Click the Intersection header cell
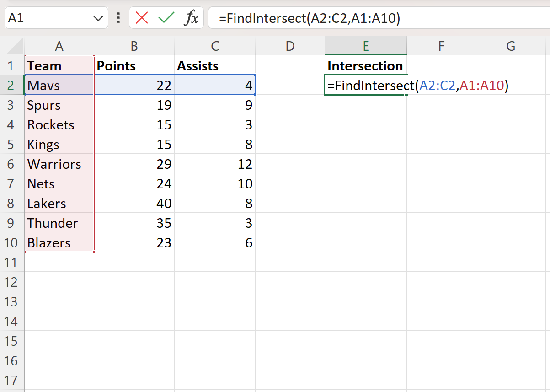Image resolution: width=550 pixels, height=392 pixels. pos(365,65)
